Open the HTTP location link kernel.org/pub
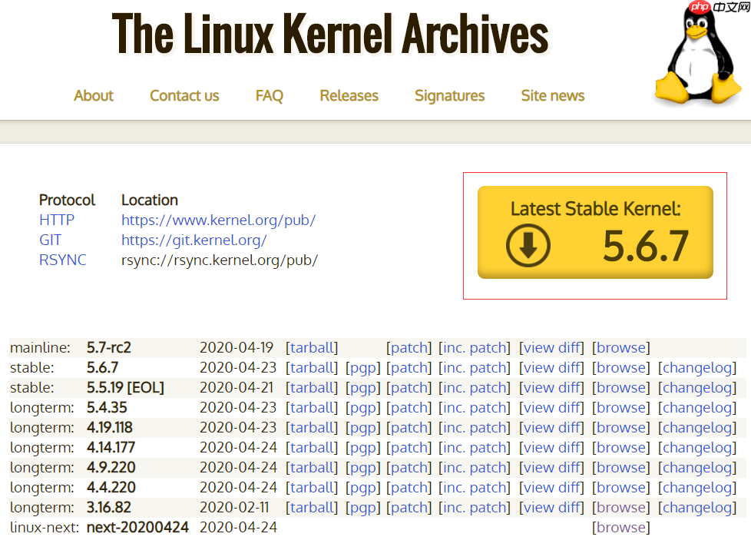The image size is (751, 560). tap(220, 220)
